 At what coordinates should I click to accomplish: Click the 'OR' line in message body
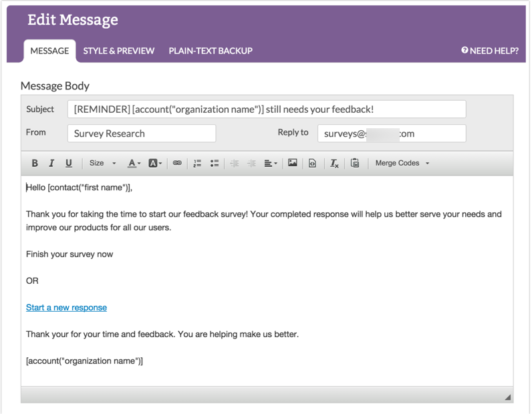coord(32,280)
